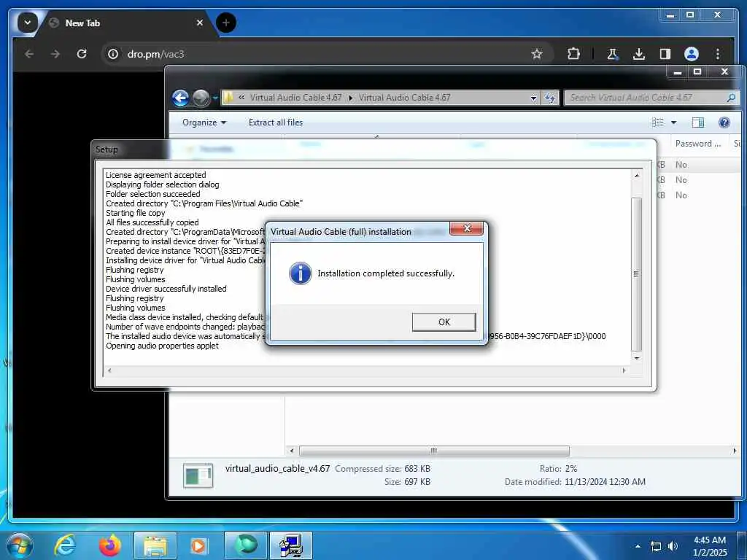
Task: Open the browser extensions puzzle icon
Action: click(x=573, y=54)
